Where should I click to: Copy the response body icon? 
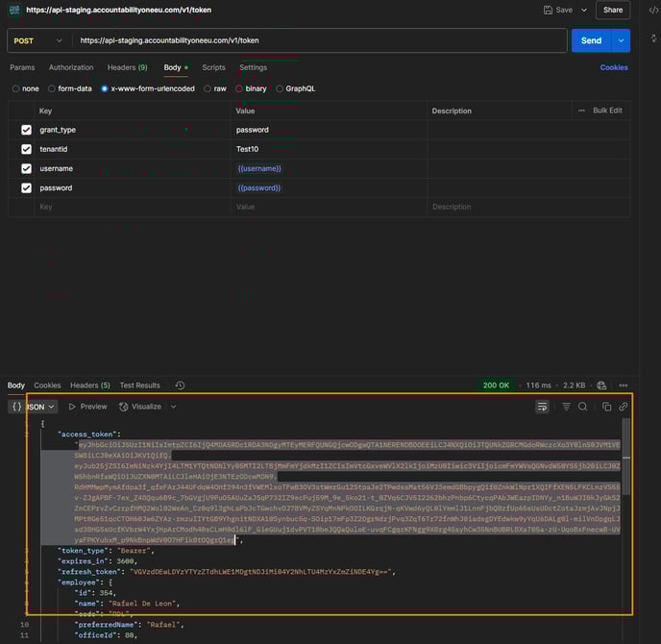click(606, 407)
